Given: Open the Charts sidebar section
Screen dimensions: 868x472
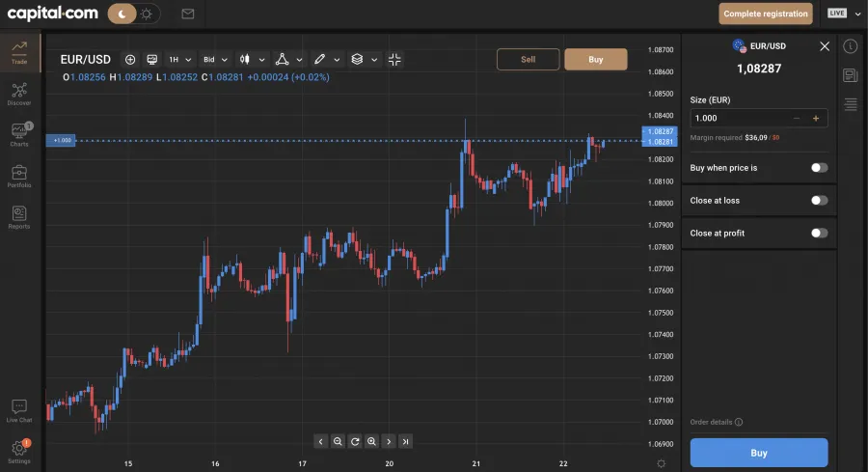Looking at the screenshot, I should coord(19,135).
